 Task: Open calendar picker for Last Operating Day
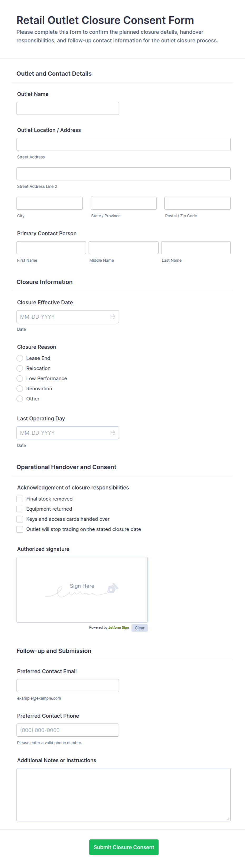(x=113, y=433)
